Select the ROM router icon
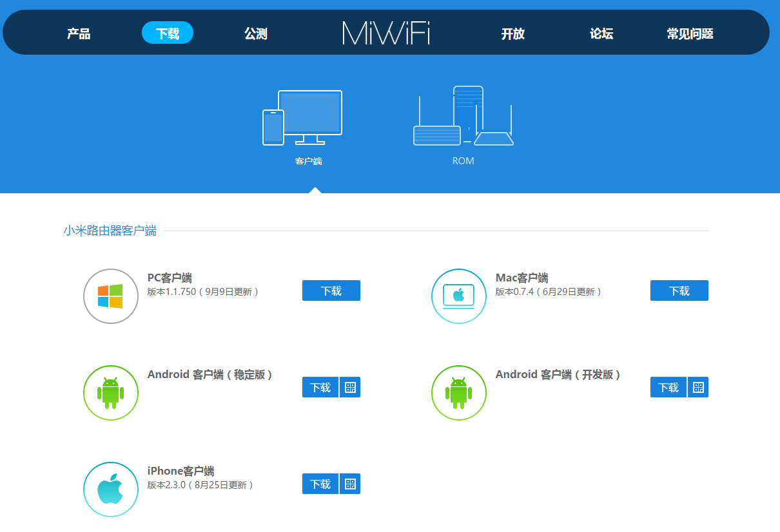Image resolution: width=780 pixels, height=532 pixels. pyautogui.click(x=463, y=116)
